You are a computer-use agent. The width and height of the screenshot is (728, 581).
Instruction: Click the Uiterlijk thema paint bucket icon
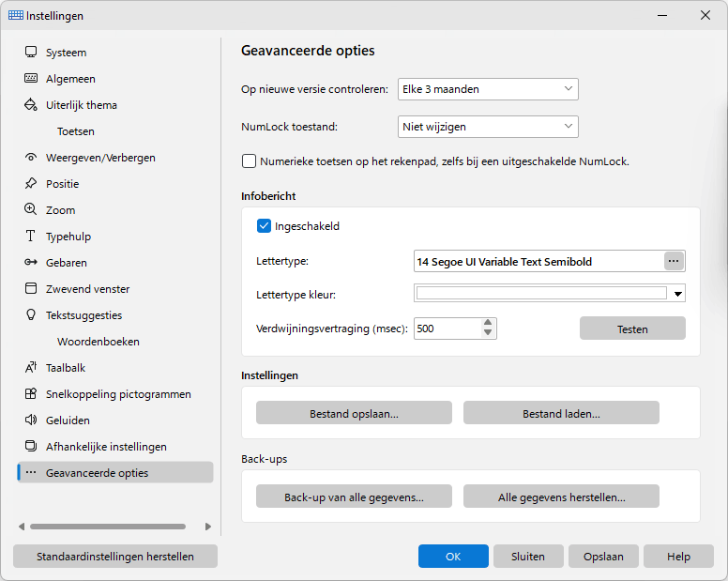pyautogui.click(x=31, y=104)
